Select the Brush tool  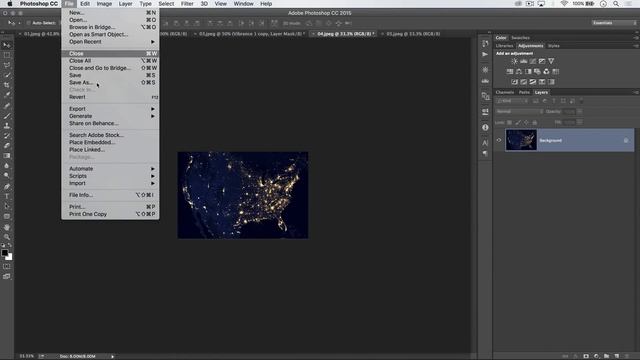tap(7, 116)
